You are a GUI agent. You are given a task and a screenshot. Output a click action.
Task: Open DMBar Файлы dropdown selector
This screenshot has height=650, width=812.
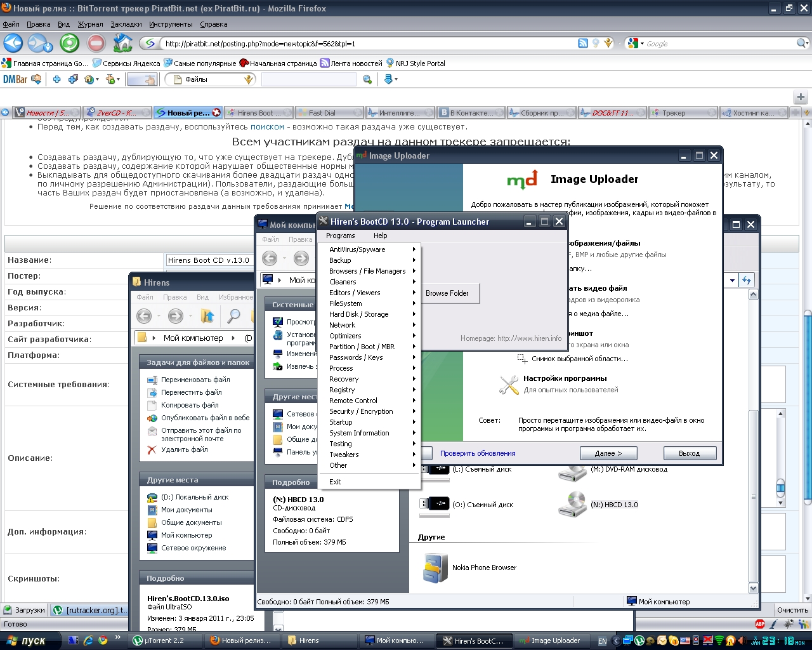point(211,79)
